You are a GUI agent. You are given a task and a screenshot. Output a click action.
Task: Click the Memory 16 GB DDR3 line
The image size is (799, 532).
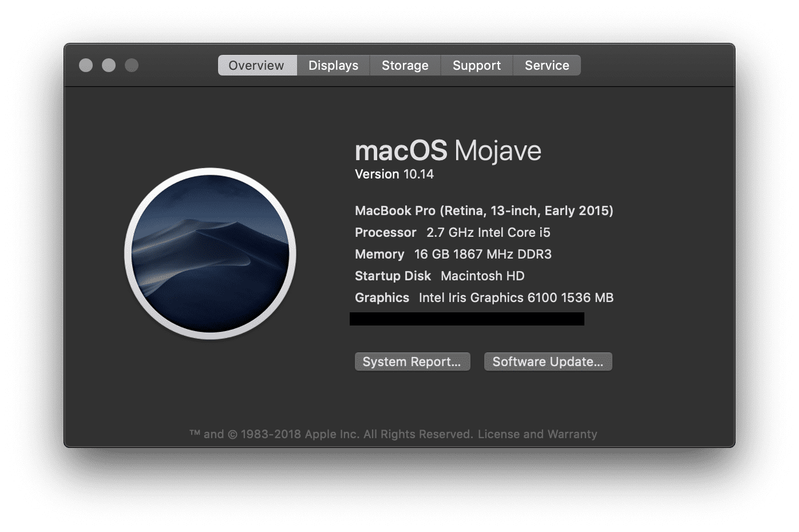point(453,254)
